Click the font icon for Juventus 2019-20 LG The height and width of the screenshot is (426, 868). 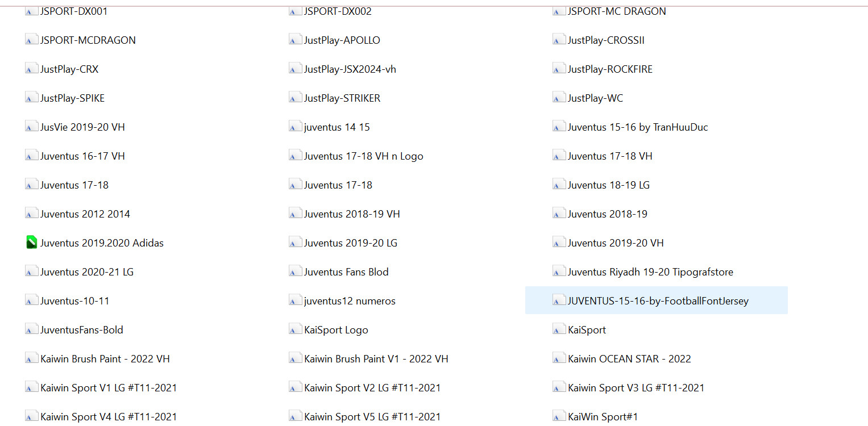pyautogui.click(x=296, y=243)
